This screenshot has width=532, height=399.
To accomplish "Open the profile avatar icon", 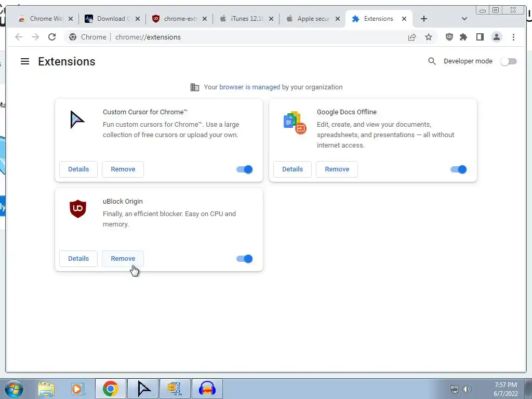I will click(x=496, y=37).
